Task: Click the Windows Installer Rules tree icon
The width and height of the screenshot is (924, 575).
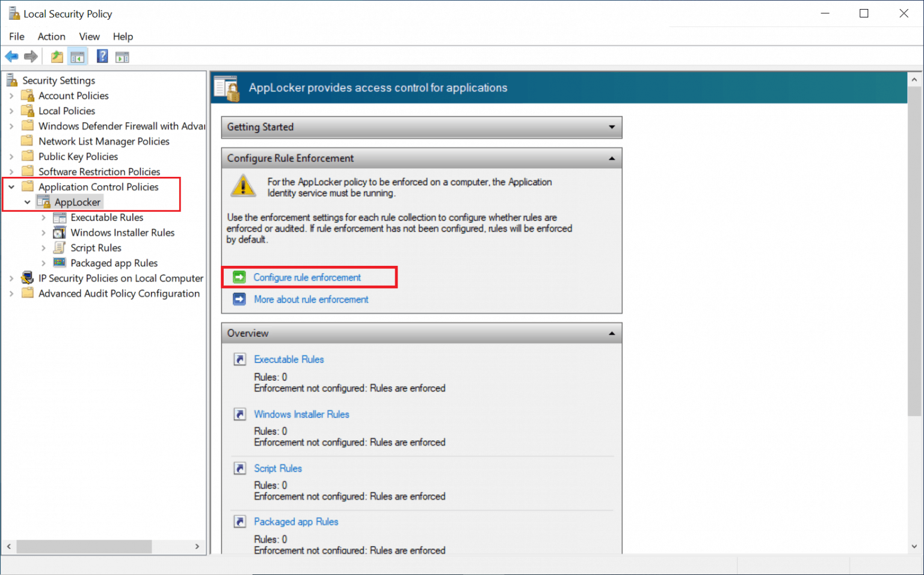Action: pos(60,233)
